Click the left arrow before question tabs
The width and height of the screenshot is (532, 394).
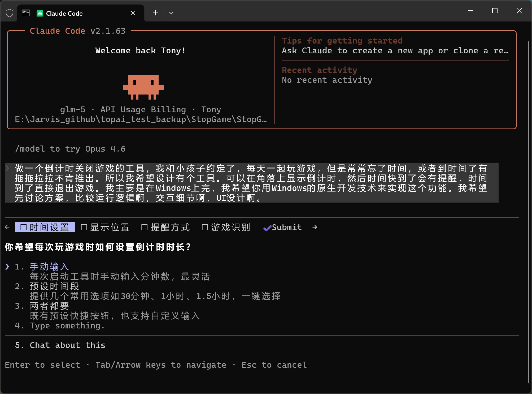point(7,227)
